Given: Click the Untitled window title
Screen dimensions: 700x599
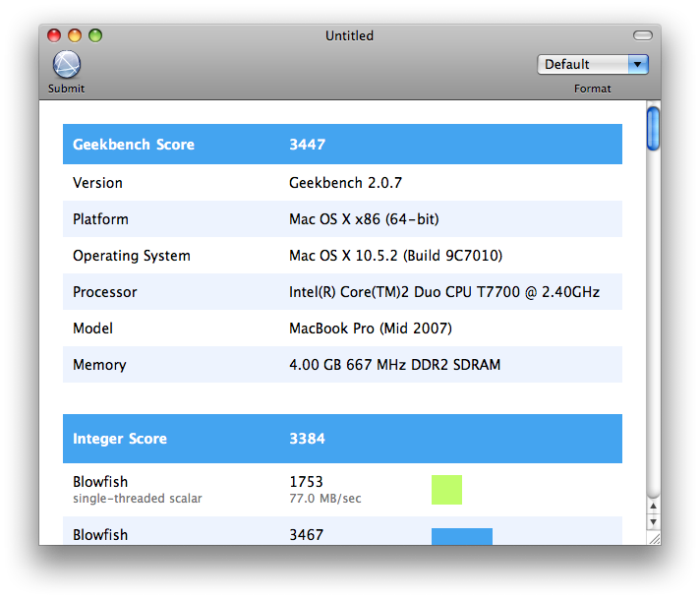Looking at the screenshot, I should pyautogui.click(x=349, y=35).
